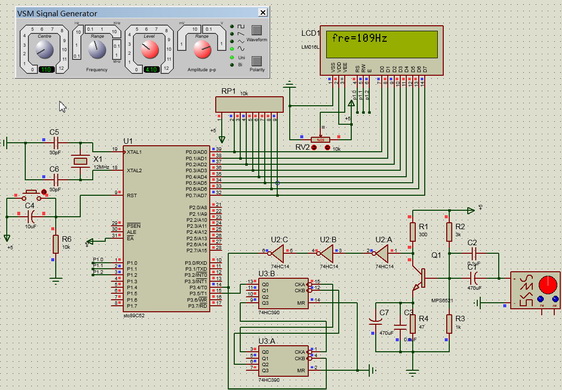Select the U3:B 74HC390 counter
The width and height of the screenshot is (562, 390).
click(283, 294)
